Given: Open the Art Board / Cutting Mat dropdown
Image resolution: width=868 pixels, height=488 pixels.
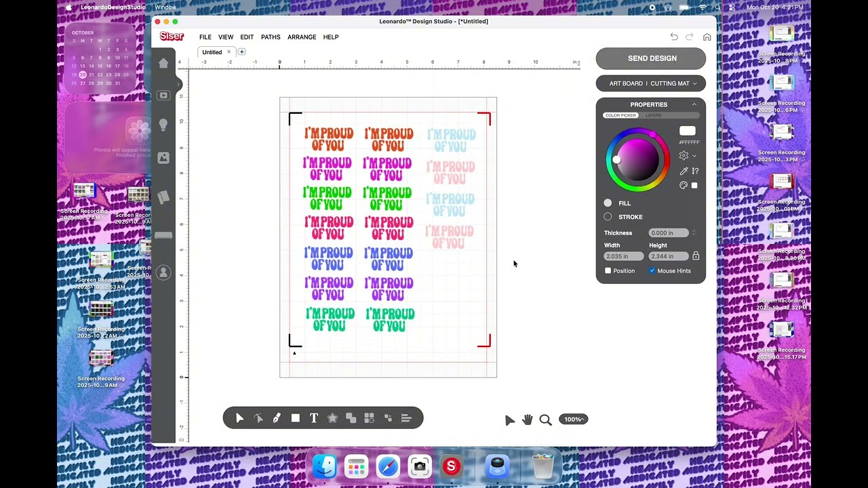Looking at the screenshot, I should [x=651, y=83].
